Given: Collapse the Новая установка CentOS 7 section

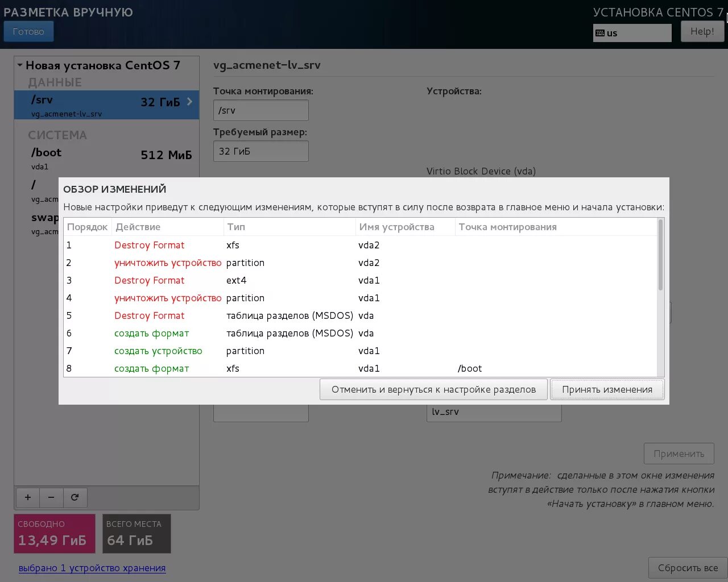Looking at the screenshot, I should point(20,65).
